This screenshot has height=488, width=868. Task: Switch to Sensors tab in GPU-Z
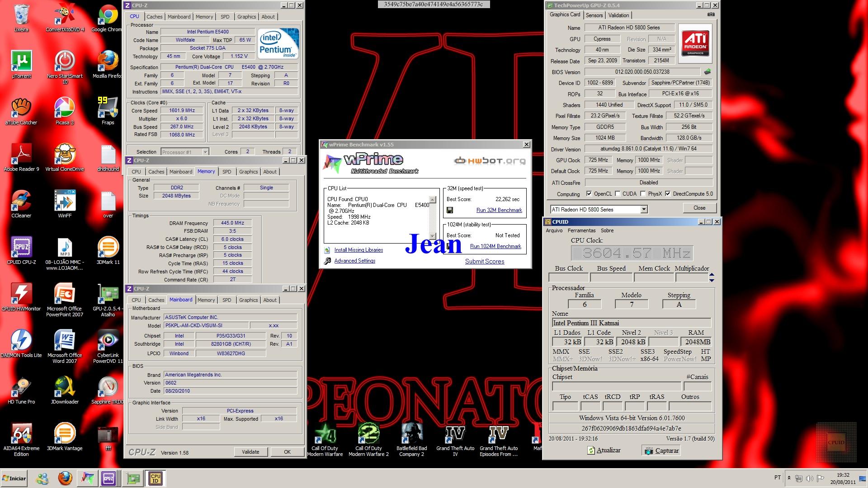pos(594,15)
